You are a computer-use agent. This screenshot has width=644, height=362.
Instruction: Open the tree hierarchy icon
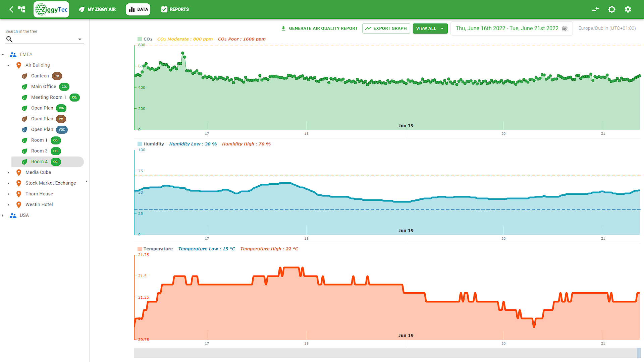pos(22,9)
